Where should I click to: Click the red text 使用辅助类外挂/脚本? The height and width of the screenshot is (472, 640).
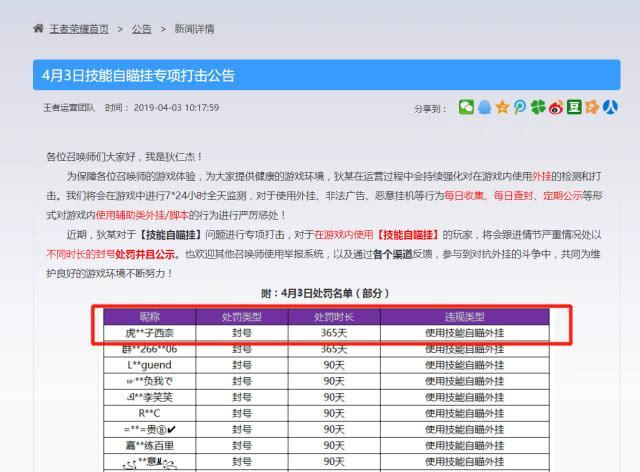click(142, 215)
